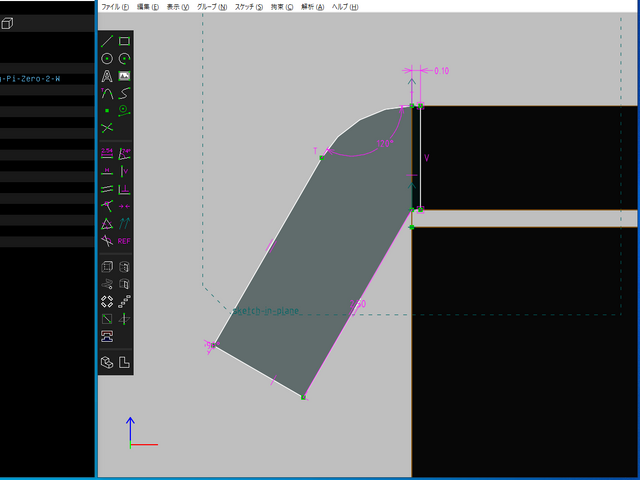Open the 拘束 (Constrain) menu
Screen dimensions: 640x480
(x=282, y=6)
